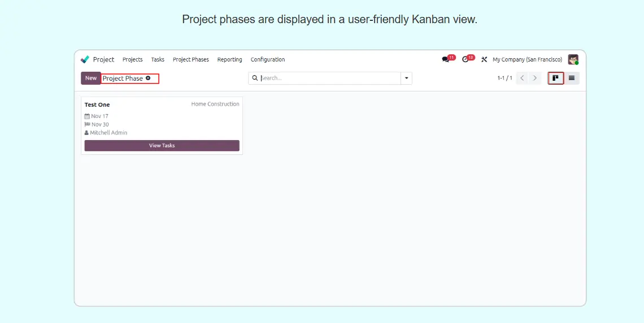Click the gear icon beside Project Phase
The width and height of the screenshot is (644, 323).
(x=148, y=78)
